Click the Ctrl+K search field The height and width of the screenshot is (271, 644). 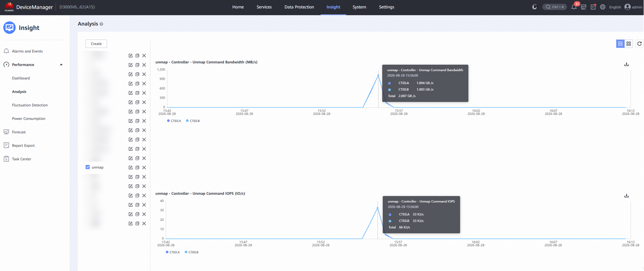pos(555,7)
